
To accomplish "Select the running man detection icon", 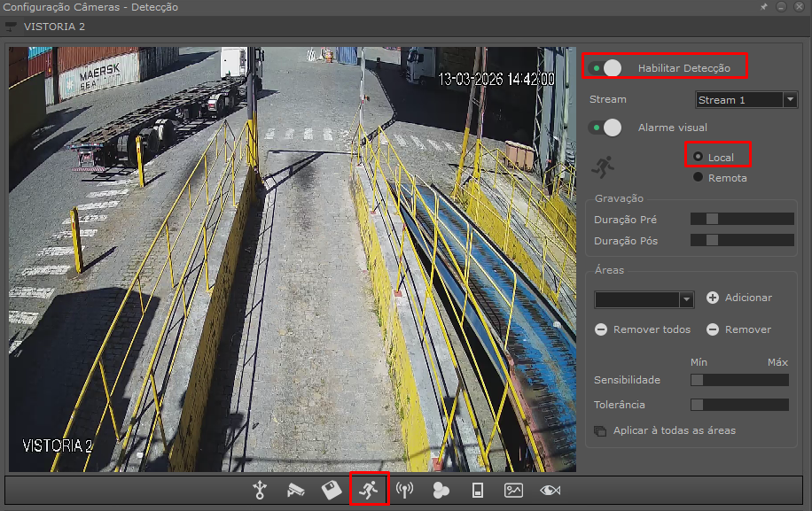I will point(369,490).
